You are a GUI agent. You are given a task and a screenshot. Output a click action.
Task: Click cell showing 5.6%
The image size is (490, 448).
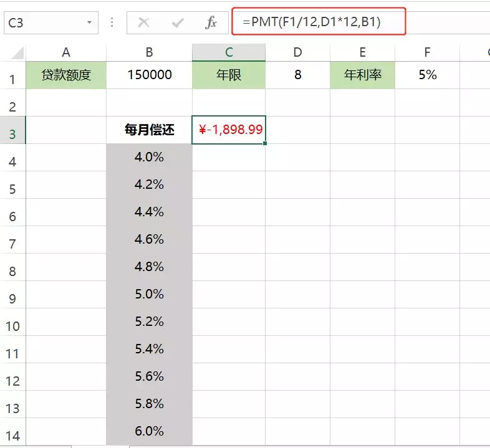(150, 377)
